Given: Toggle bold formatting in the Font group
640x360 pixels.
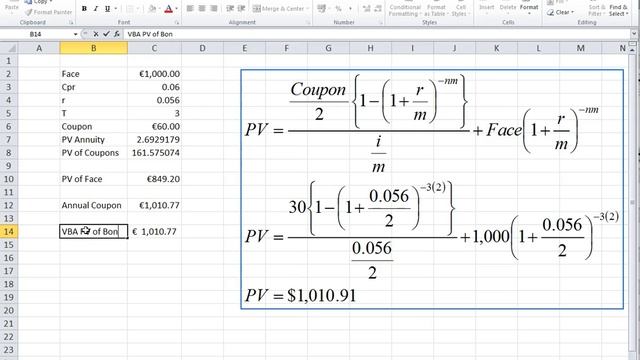Looking at the screenshot, I should coord(84,8).
